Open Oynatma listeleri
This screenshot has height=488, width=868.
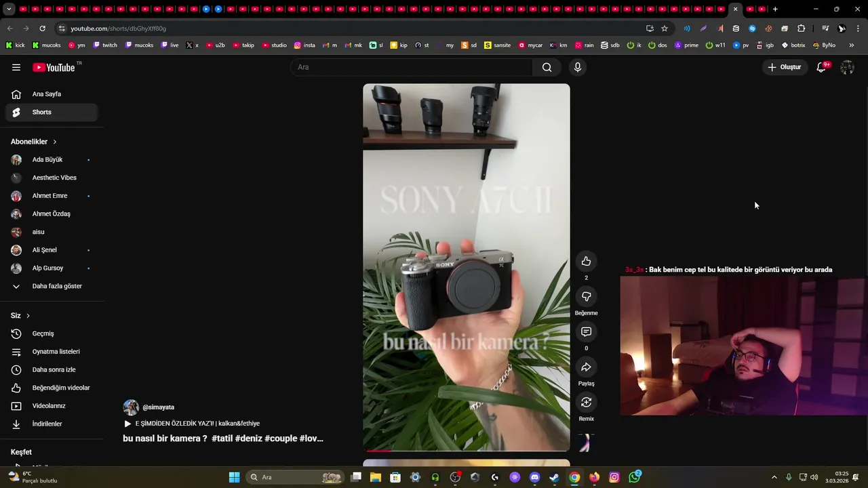(x=52, y=352)
